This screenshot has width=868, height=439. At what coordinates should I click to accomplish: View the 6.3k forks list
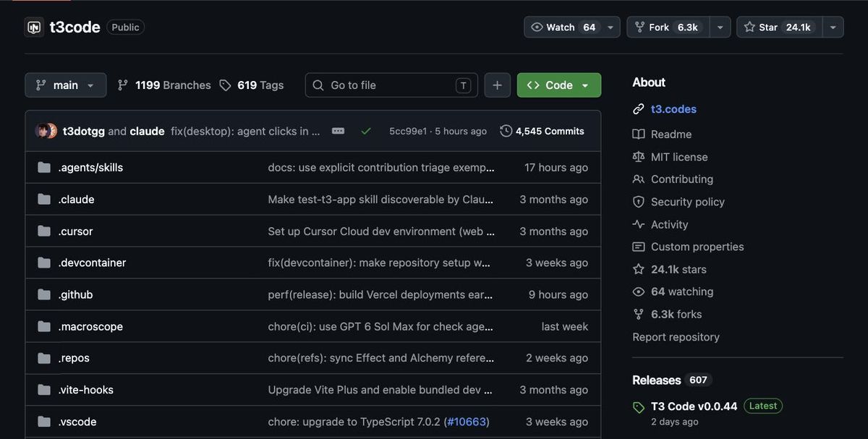coord(676,315)
